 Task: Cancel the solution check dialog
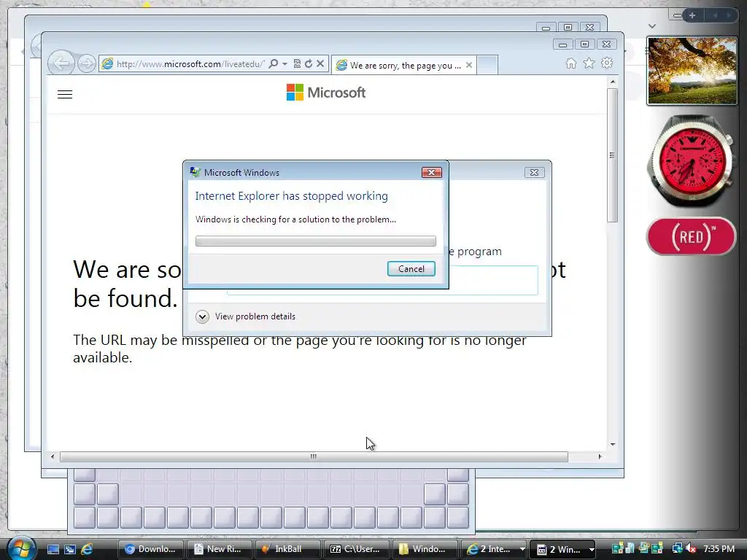click(411, 268)
